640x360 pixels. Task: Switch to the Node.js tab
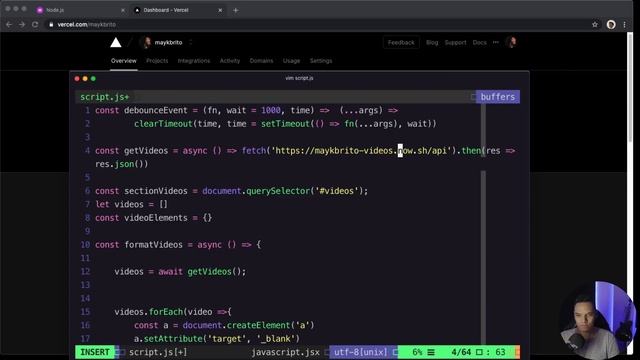pyautogui.click(x=80, y=10)
